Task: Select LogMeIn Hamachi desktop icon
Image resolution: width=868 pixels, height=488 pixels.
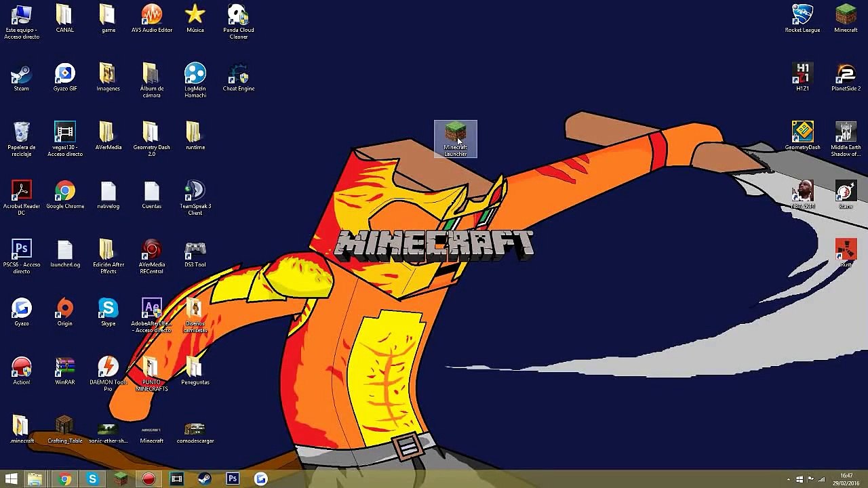Action: (x=195, y=80)
